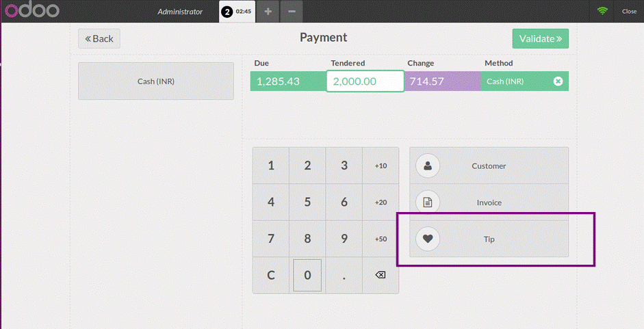Tap numpad key 2

click(x=307, y=166)
